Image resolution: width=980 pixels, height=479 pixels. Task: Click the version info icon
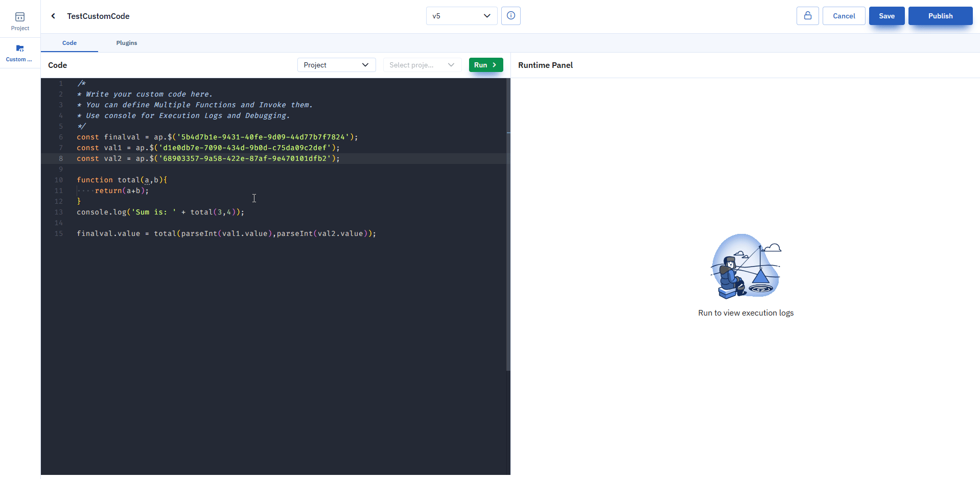pyautogui.click(x=511, y=16)
